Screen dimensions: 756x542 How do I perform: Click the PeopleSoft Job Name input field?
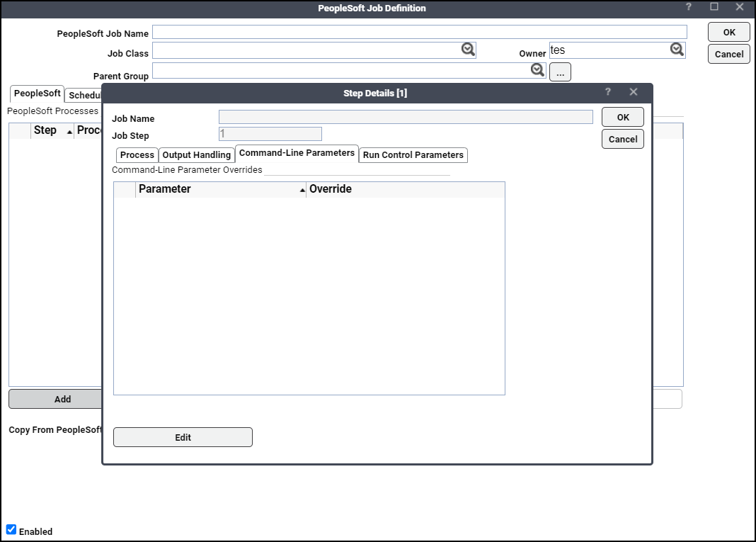point(420,33)
